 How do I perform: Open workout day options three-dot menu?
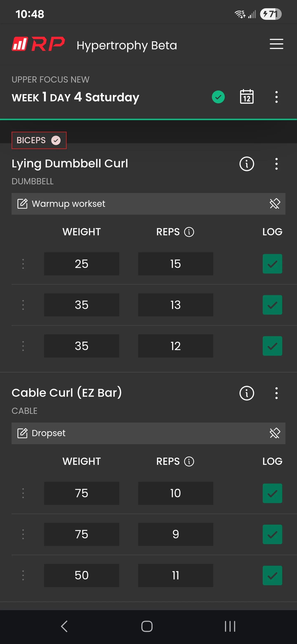pos(276,97)
